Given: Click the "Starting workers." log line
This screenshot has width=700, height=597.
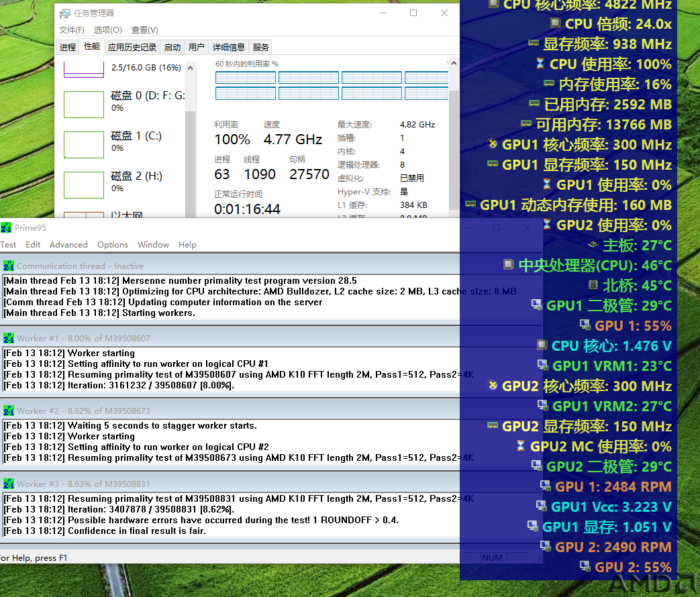Looking at the screenshot, I should 99,313.
